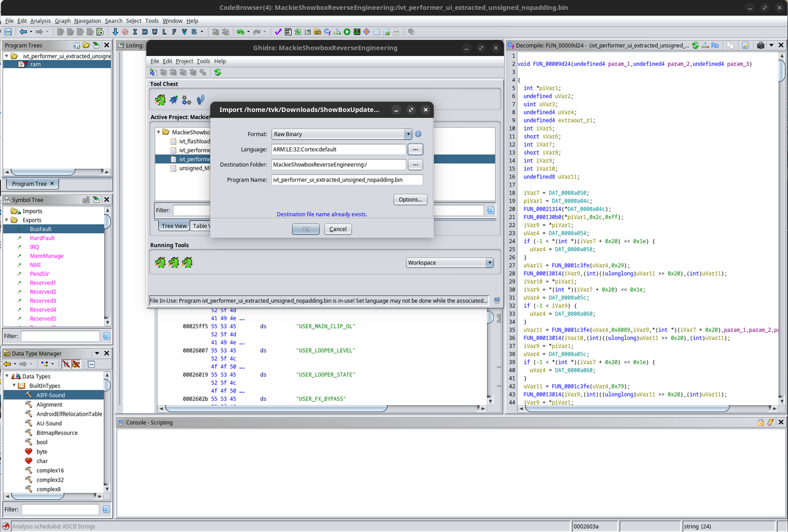Click the camera snapshot icon in Decompile header

click(x=760, y=45)
